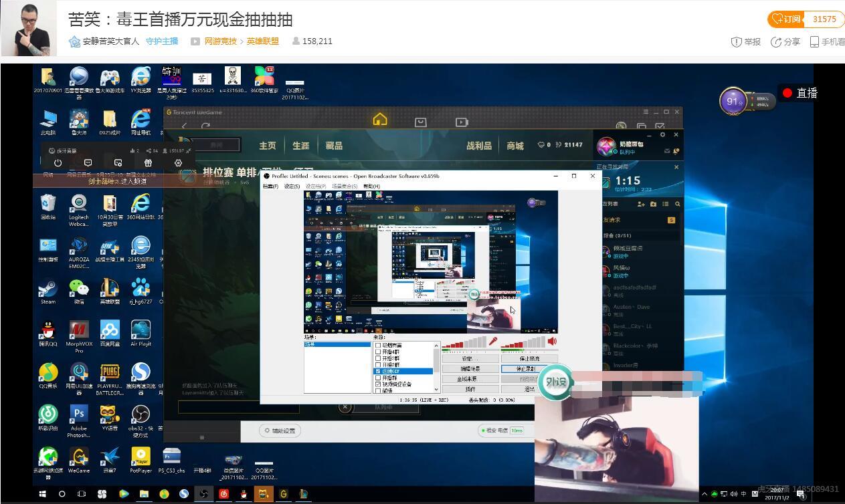Click the WeGame store bag icon

click(x=421, y=122)
